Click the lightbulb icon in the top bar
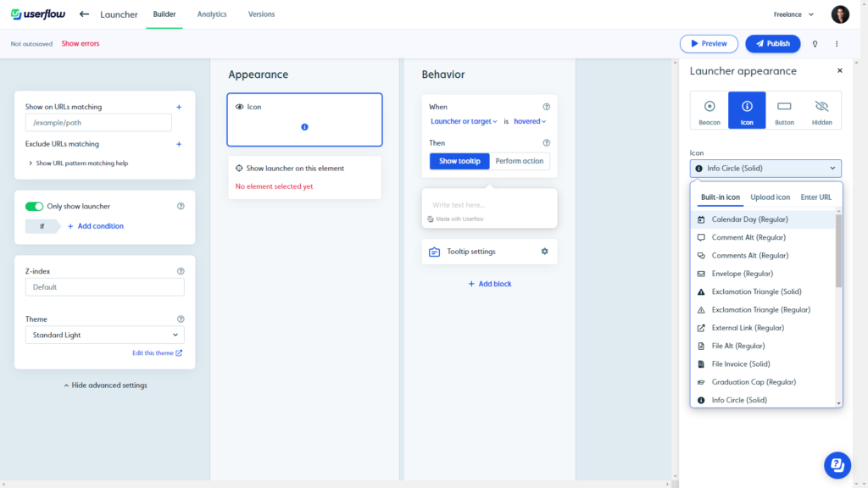Viewport: 868px width, 488px height. (815, 43)
